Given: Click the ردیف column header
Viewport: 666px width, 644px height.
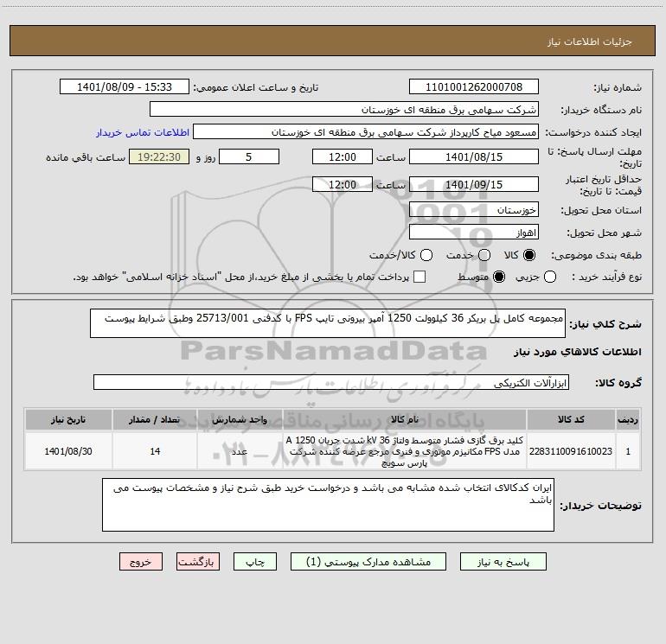Looking at the screenshot, I should (628, 419).
